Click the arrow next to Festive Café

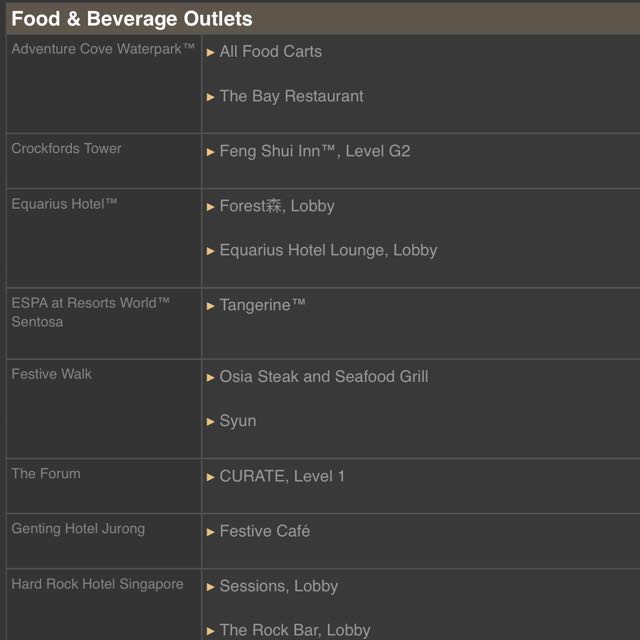coord(211,532)
